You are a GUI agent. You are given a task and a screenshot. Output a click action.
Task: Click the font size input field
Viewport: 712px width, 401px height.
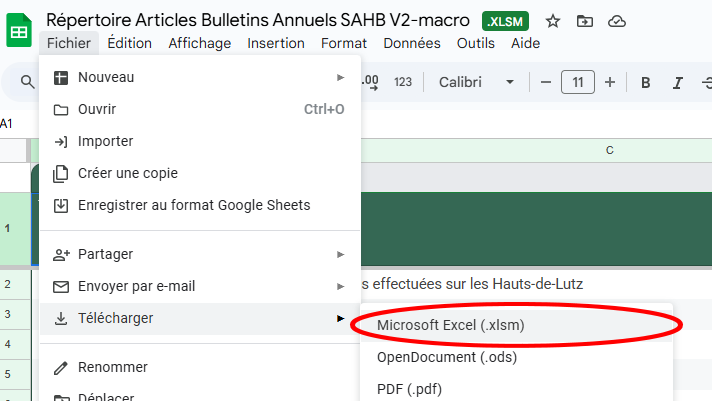coord(578,82)
